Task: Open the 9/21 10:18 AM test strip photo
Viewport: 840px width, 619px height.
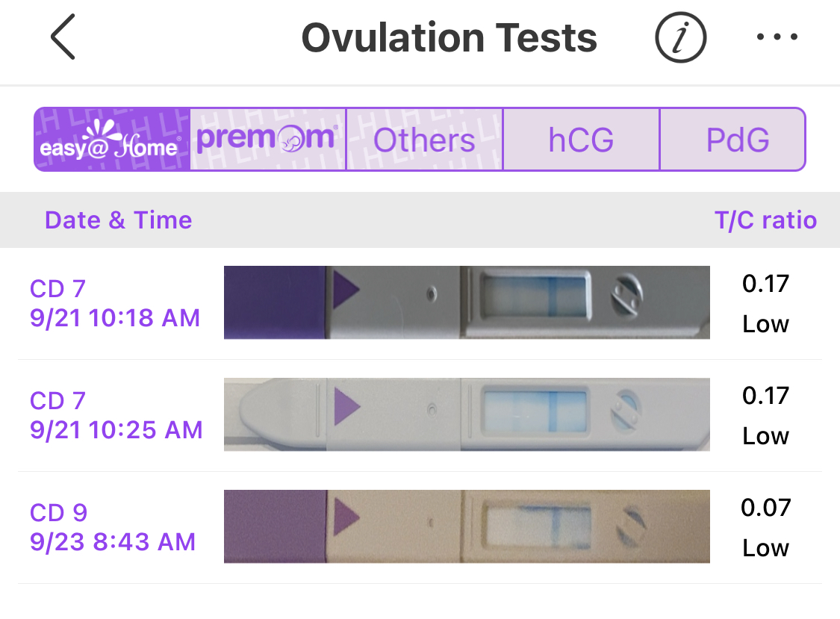Action: coord(467,302)
